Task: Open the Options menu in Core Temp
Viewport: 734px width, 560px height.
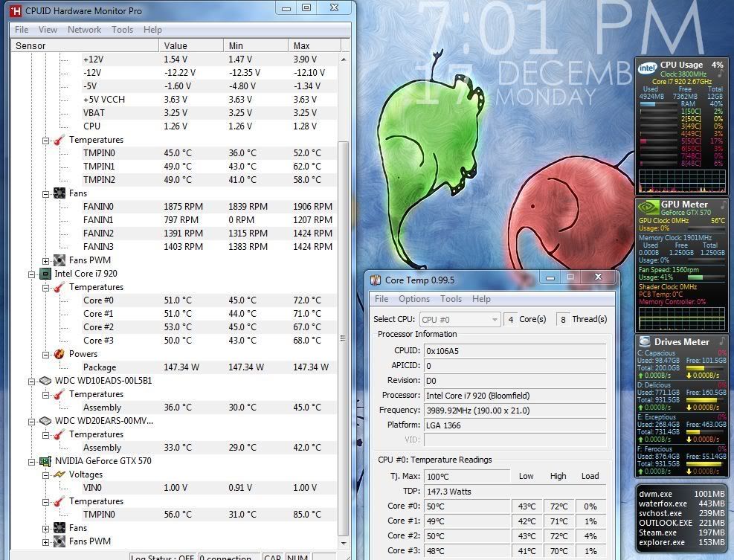Action: [x=413, y=299]
